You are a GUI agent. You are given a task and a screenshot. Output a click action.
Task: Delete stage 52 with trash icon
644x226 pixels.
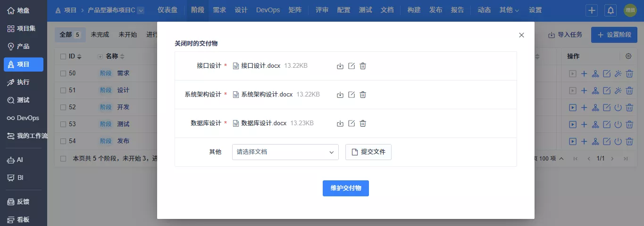[629, 107]
